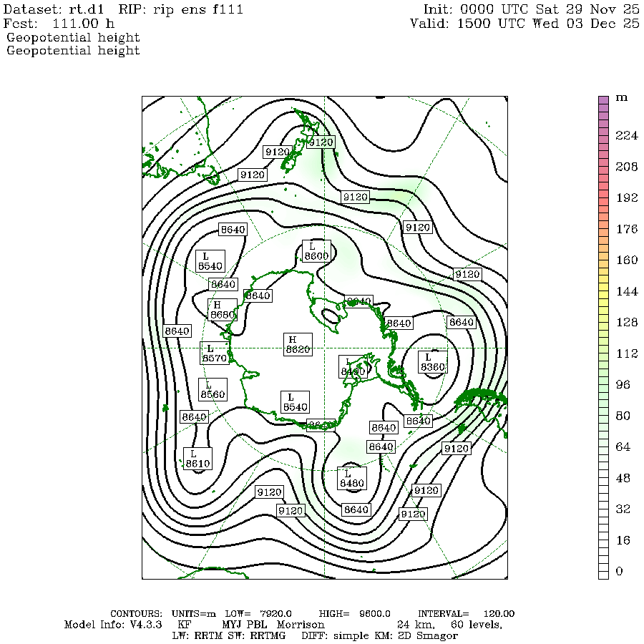Select the 'MYJ PBL' scheme text

click(245, 625)
